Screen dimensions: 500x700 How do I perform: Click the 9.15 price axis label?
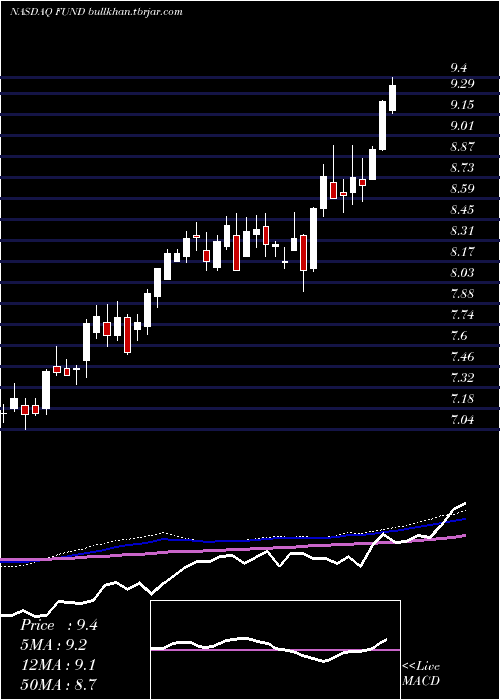click(x=462, y=105)
